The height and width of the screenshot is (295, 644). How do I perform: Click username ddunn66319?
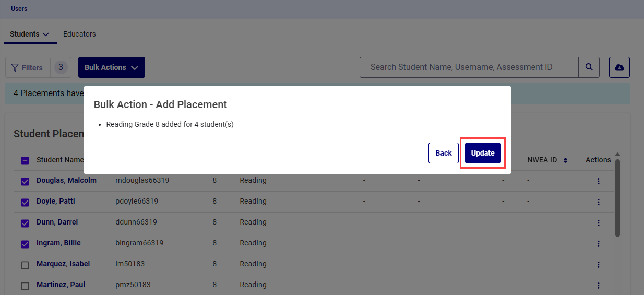click(136, 222)
